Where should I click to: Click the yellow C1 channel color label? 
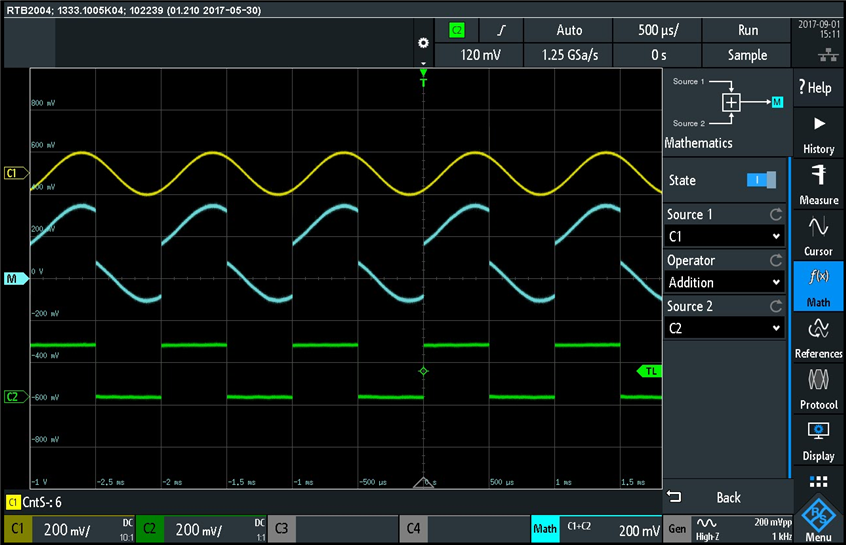tap(18, 529)
